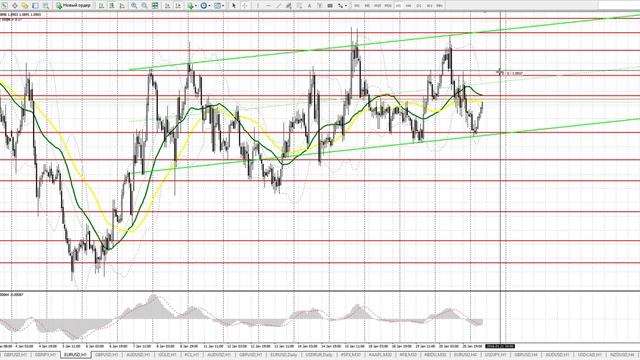Viewport: 640px width, 360px height.
Task: Open the Market Watch panel icon
Action: coord(4,5)
